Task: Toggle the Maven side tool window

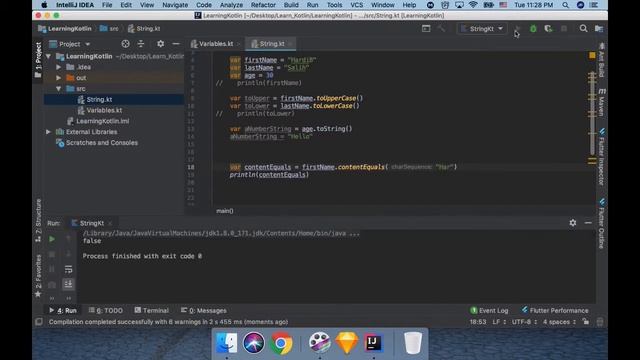Action: point(602,102)
